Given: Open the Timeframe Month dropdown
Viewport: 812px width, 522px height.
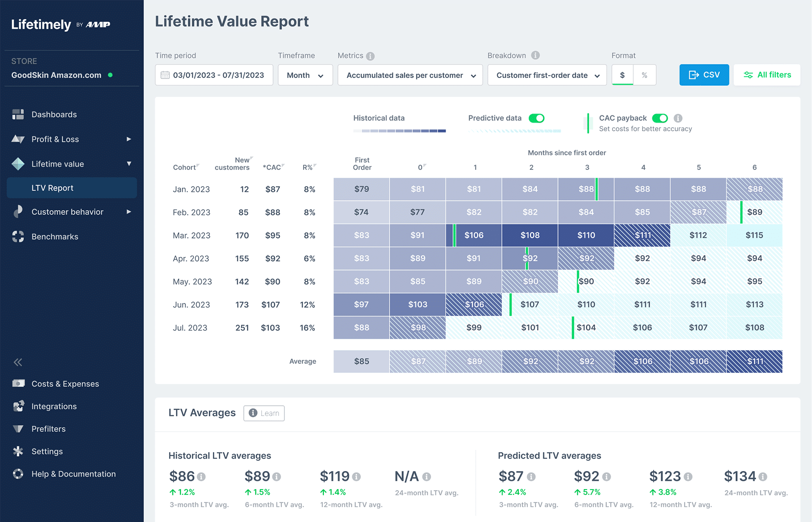Looking at the screenshot, I should pyautogui.click(x=305, y=75).
